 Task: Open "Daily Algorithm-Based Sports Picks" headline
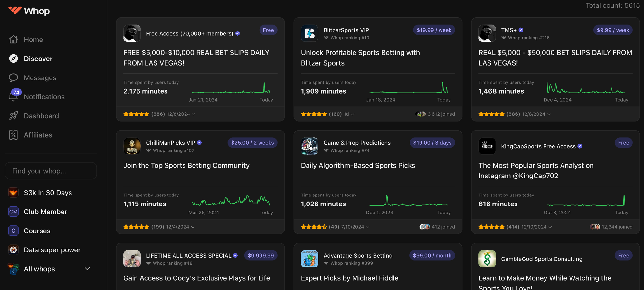coord(358,165)
